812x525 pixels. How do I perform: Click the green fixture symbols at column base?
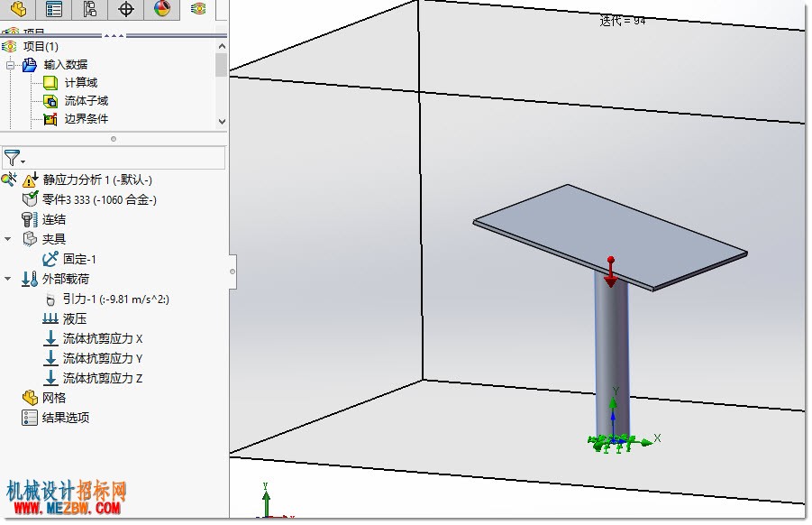[x=611, y=444]
